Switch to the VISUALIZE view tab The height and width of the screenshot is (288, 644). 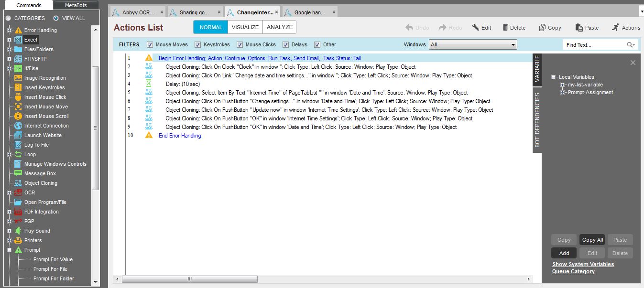(245, 27)
